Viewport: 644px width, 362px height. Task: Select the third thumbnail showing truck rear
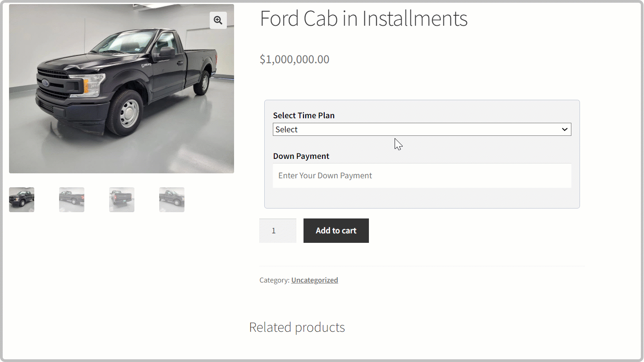click(122, 200)
